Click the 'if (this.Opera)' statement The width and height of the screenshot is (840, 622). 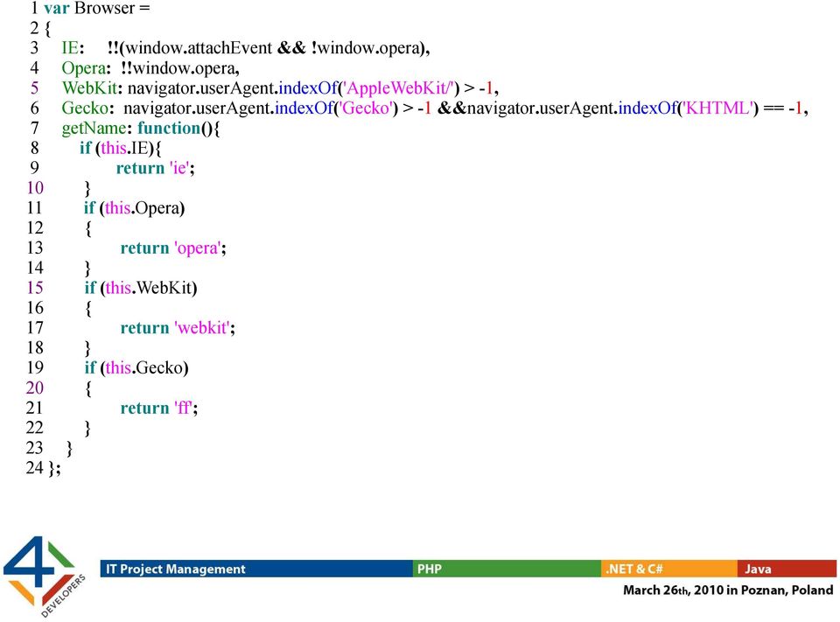point(135,208)
